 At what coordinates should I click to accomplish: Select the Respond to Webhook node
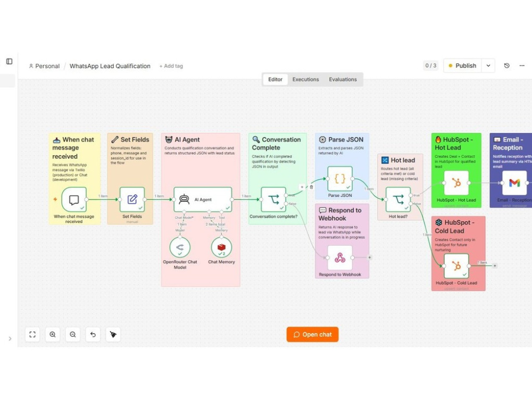pos(340,258)
